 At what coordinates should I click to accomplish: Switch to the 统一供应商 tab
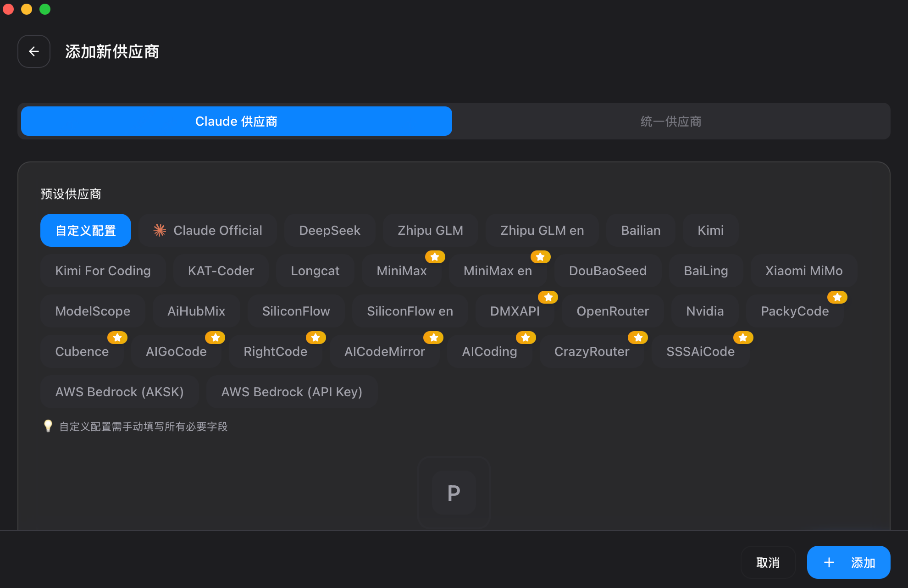click(x=670, y=122)
